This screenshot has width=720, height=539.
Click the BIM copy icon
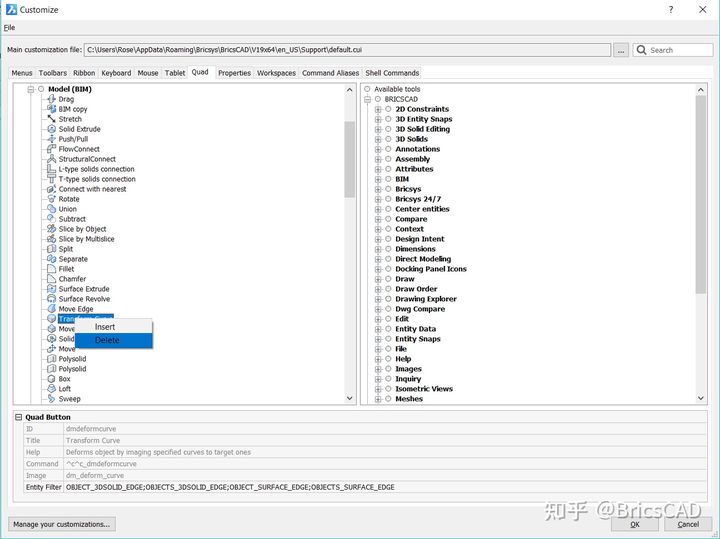pyautogui.click(x=51, y=109)
